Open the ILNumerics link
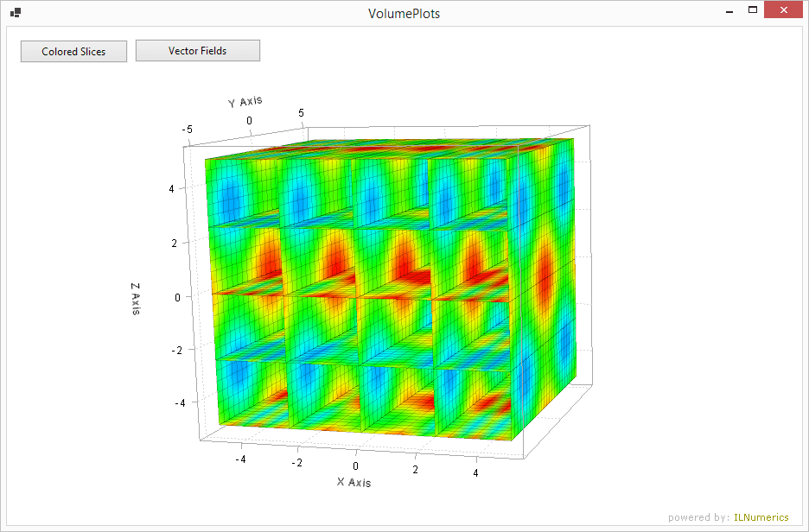Image resolution: width=809 pixels, height=532 pixels. pos(761,517)
